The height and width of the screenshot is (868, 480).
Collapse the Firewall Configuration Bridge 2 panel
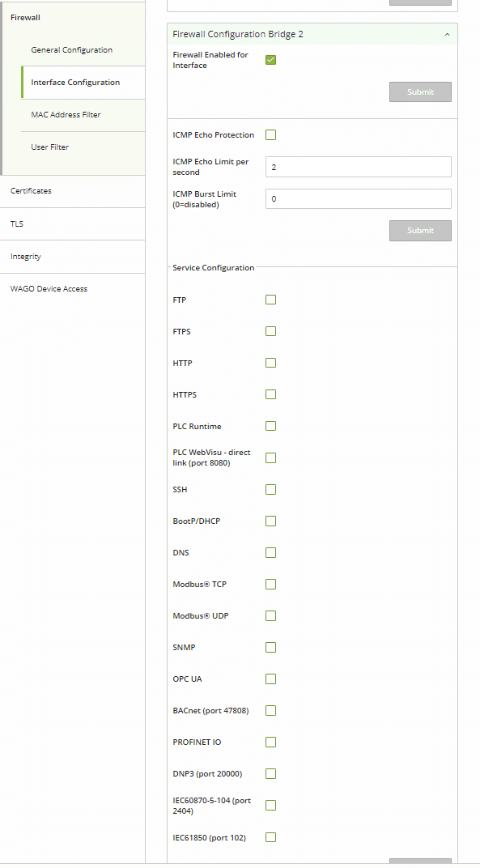447,34
